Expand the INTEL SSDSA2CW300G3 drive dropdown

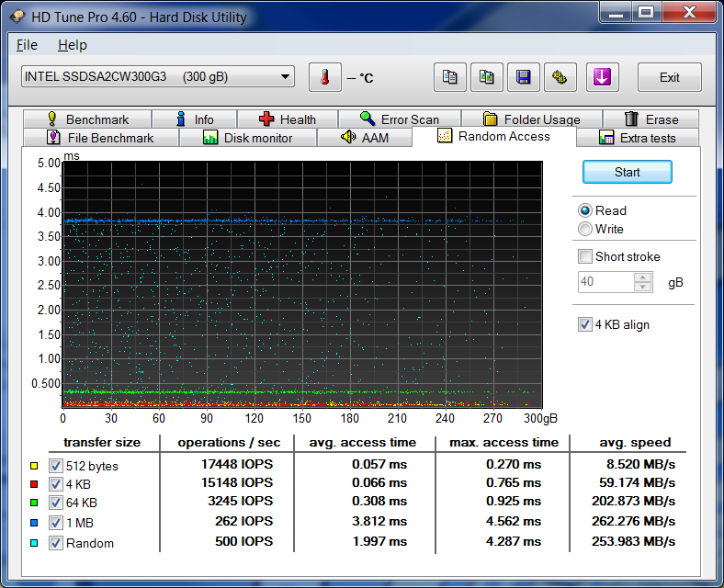(285, 77)
